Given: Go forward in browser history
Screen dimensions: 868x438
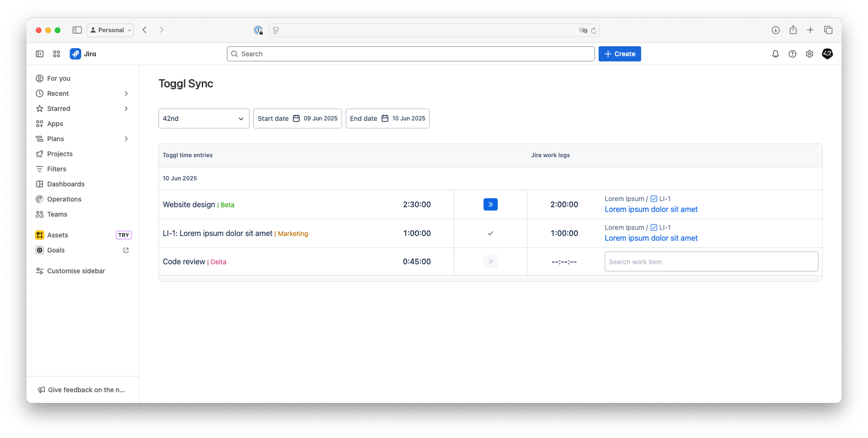Looking at the screenshot, I should [161, 30].
